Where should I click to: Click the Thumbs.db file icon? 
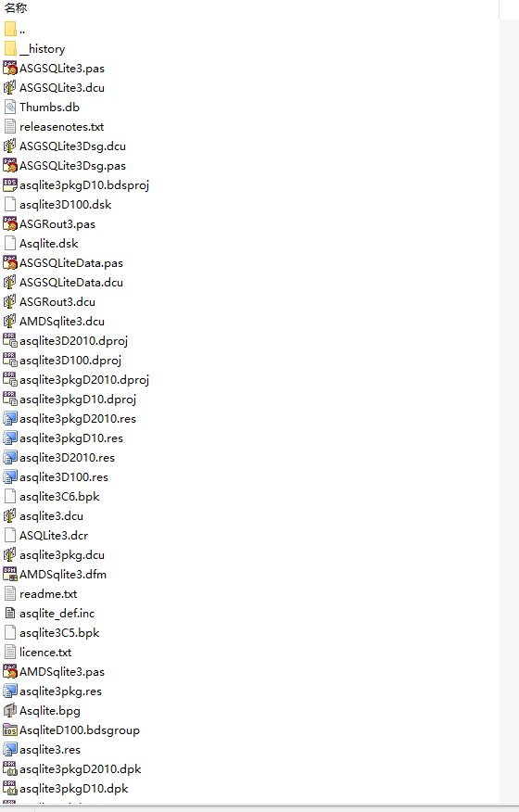[x=10, y=108]
